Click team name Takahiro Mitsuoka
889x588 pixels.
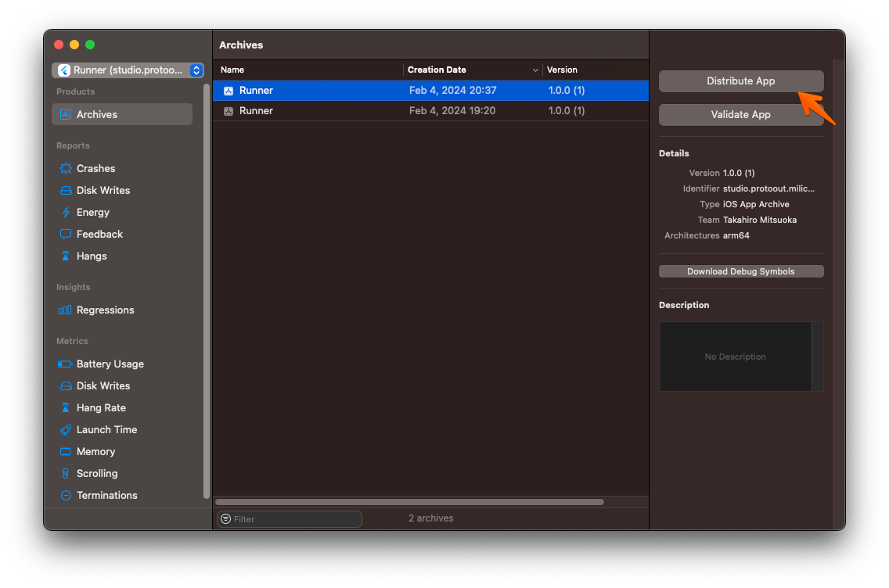coord(760,220)
